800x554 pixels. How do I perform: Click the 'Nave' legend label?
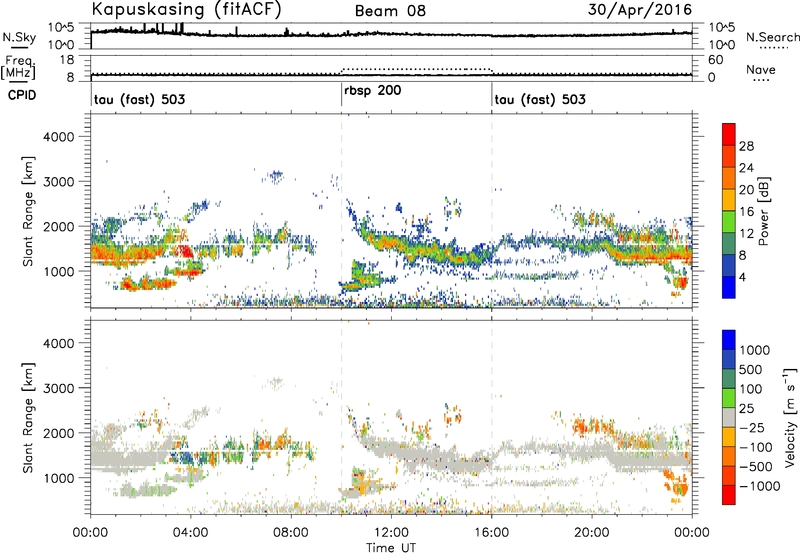click(x=761, y=69)
